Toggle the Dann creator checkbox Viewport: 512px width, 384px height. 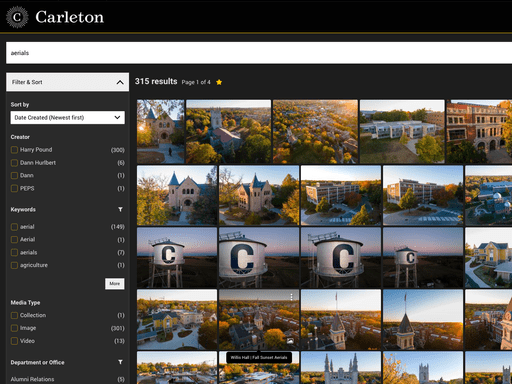pos(14,175)
